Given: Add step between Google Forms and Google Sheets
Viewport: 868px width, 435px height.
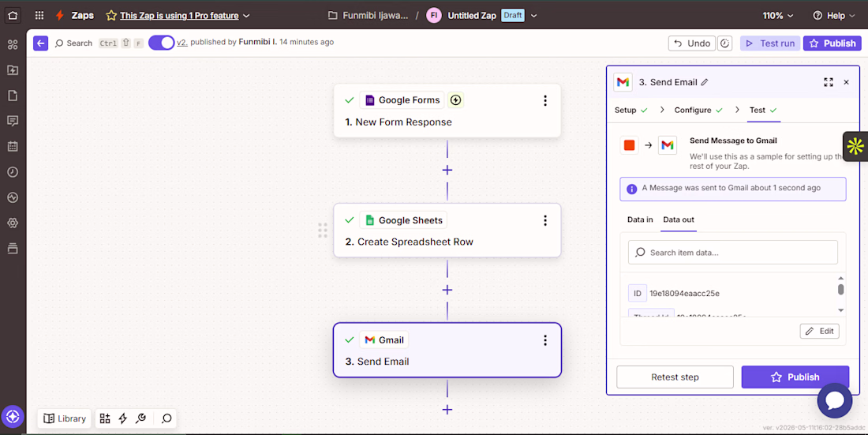Looking at the screenshot, I should tap(447, 170).
